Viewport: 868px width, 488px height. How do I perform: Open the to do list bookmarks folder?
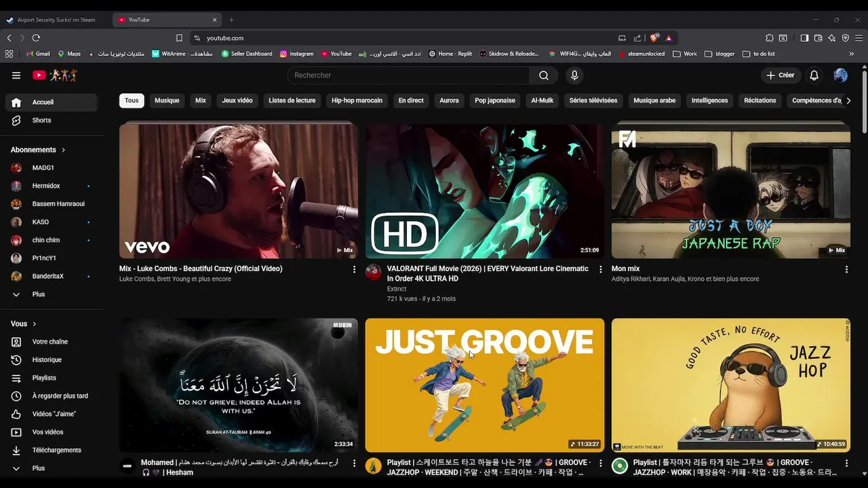coord(759,54)
